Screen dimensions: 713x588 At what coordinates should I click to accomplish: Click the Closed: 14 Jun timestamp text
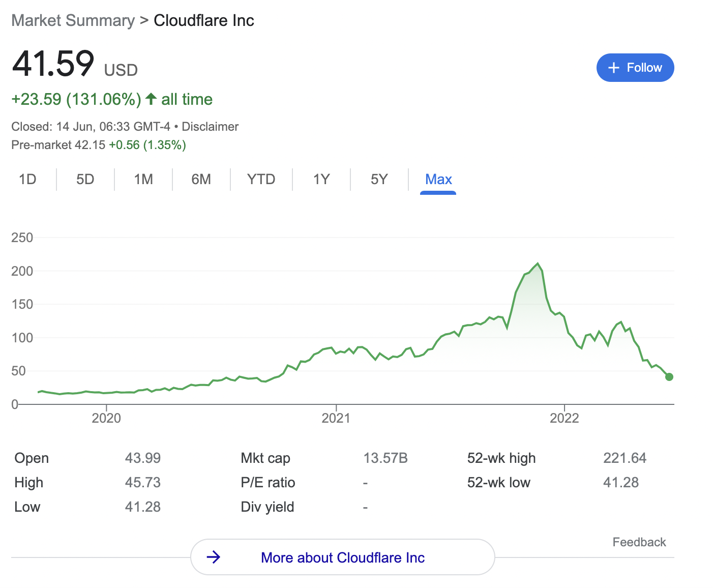[x=91, y=127]
